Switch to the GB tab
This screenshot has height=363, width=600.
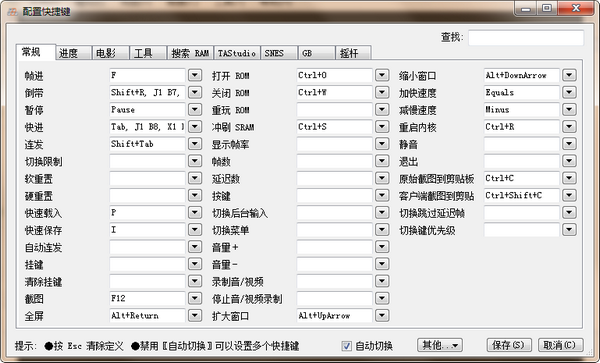(x=316, y=53)
